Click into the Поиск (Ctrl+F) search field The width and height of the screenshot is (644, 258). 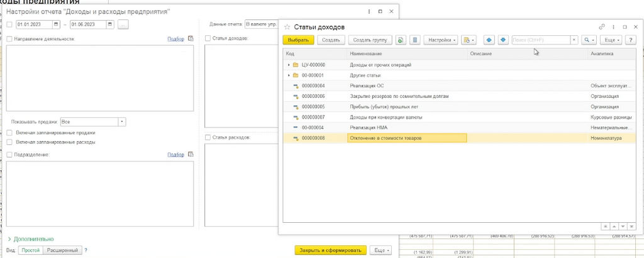(541, 40)
